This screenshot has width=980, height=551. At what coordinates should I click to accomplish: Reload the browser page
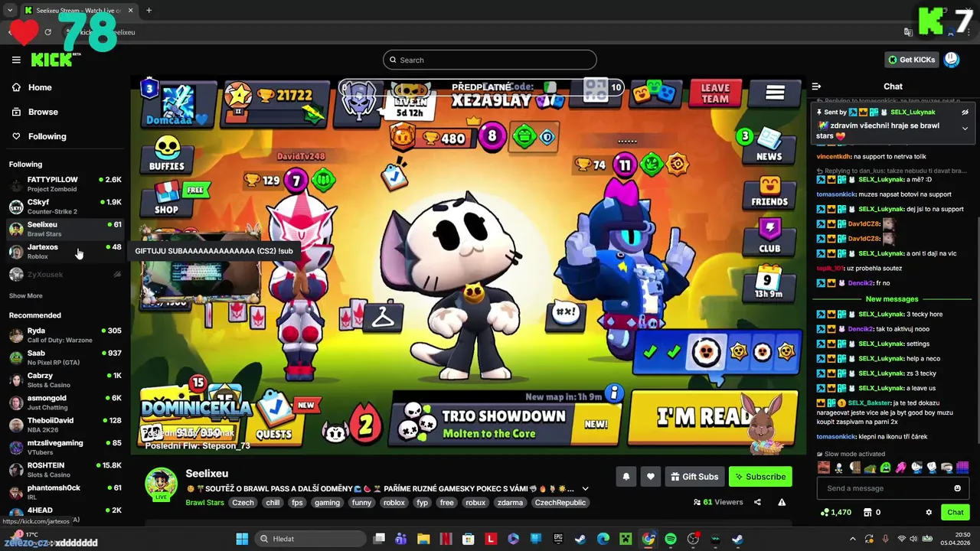47,32
